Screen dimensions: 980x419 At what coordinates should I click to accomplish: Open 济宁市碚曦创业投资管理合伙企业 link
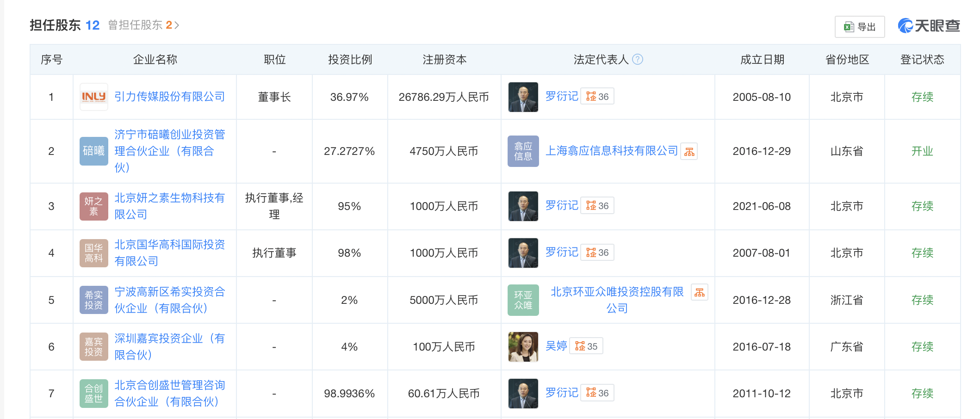coord(169,151)
